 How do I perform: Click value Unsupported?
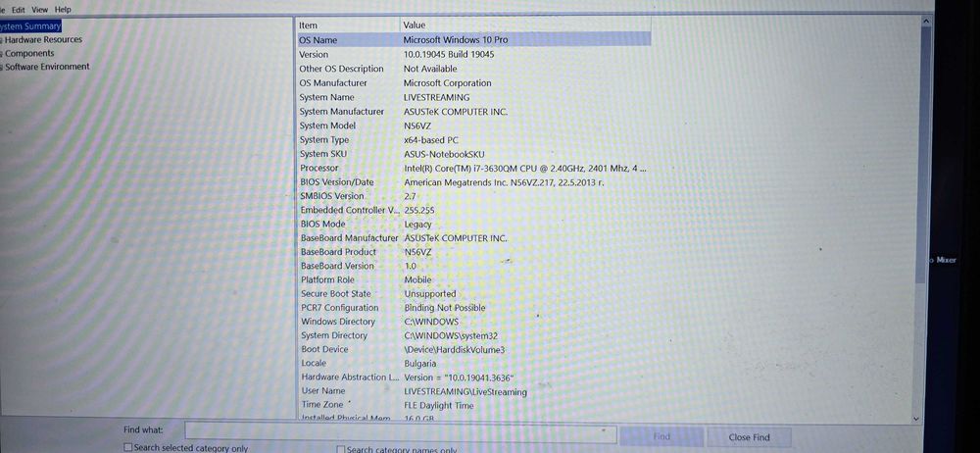tap(430, 293)
